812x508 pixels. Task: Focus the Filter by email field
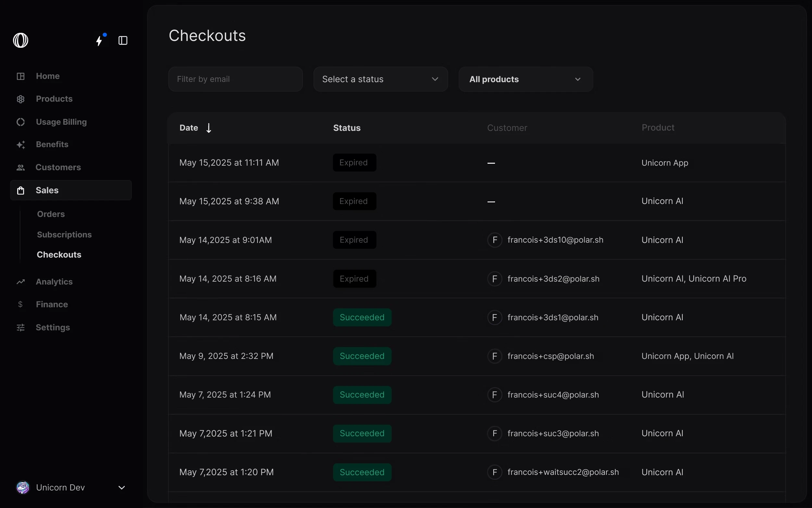pyautogui.click(x=235, y=79)
